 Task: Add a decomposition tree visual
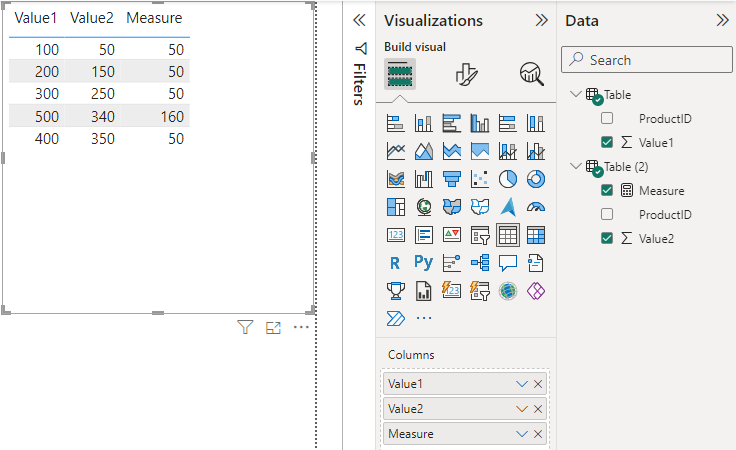tap(480, 263)
